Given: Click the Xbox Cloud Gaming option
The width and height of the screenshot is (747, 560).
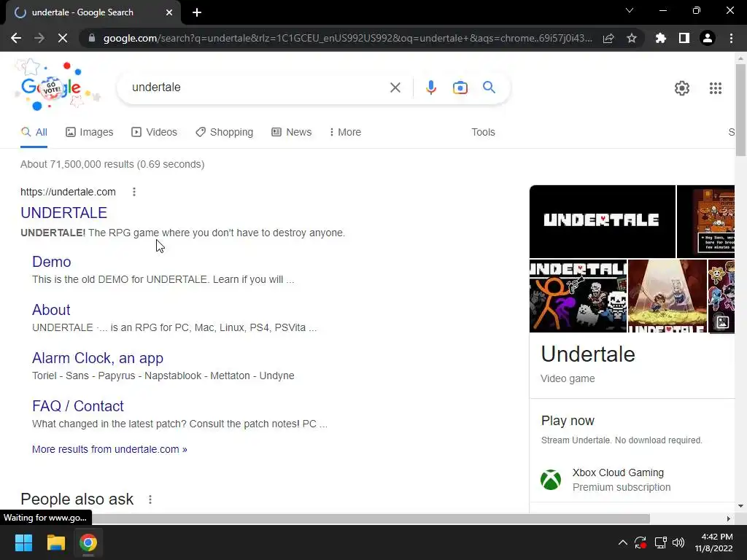Looking at the screenshot, I should 622,480.
